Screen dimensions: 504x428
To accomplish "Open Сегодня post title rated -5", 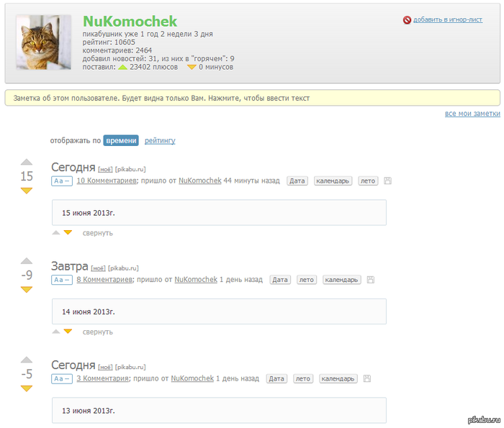I will (x=73, y=365).
